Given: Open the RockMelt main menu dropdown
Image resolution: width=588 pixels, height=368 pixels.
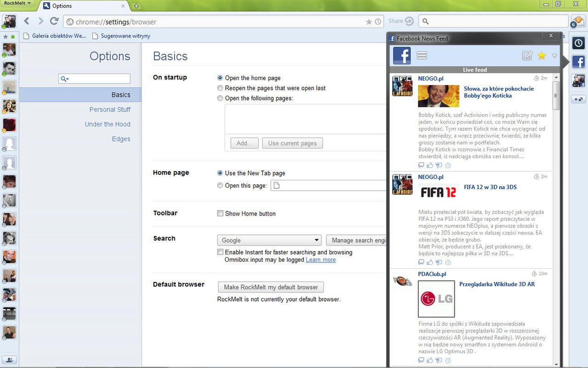Looking at the screenshot, I should pos(17,3).
